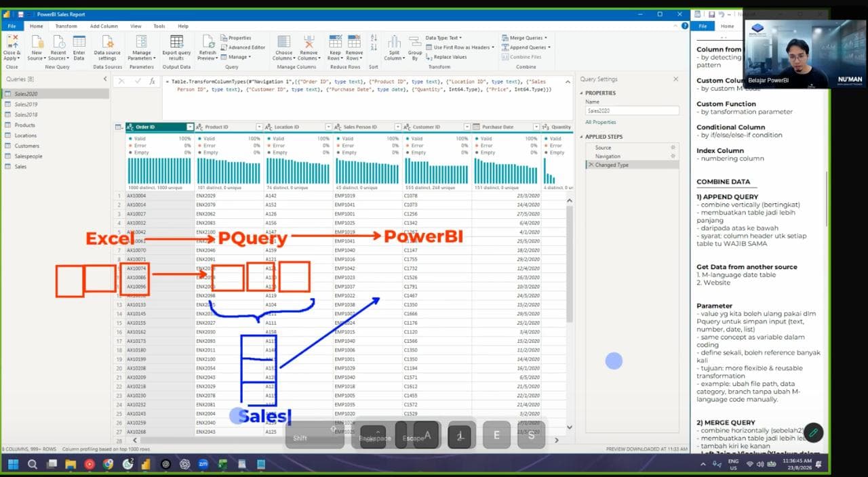The height and width of the screenshot is (477, 868).
Task: Open the Windows Start menu
Action: (x=12, y=464)
